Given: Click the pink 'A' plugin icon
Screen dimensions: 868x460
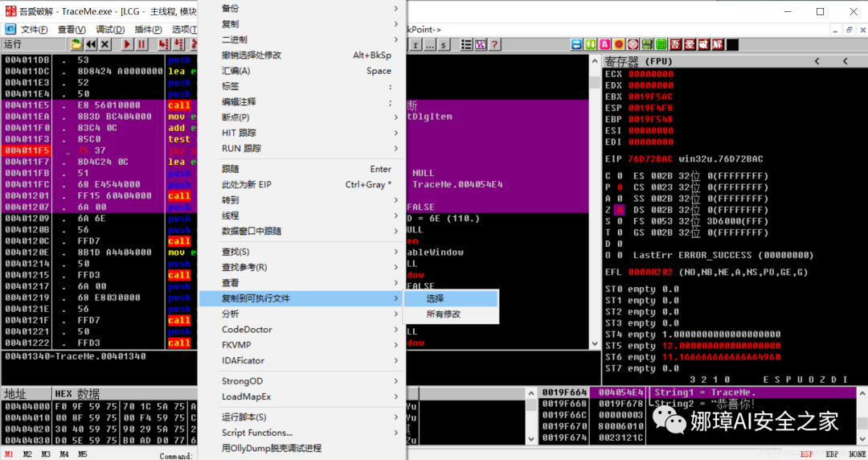Looking at the screenshot, I should pyautogui.click(x=605, y=44).
